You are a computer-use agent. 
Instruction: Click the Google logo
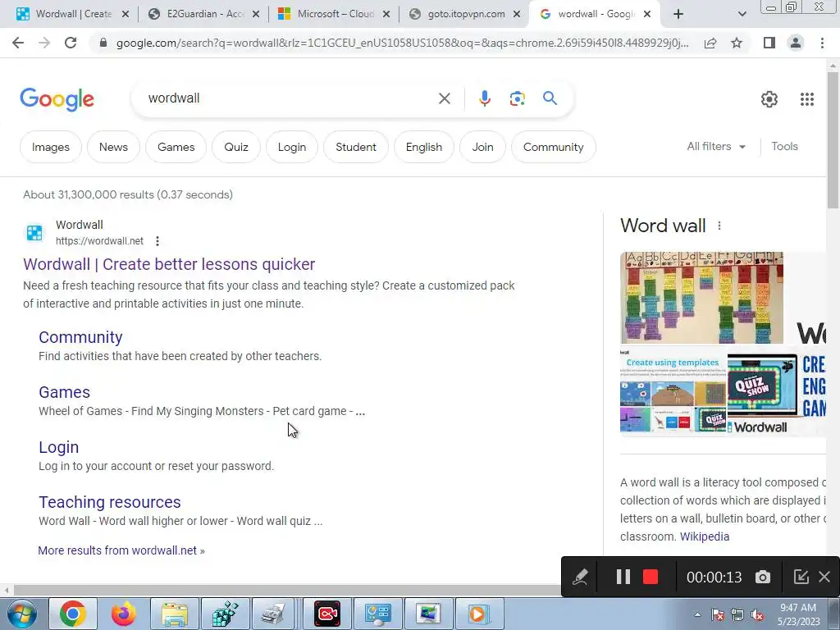tap(57, 99)
